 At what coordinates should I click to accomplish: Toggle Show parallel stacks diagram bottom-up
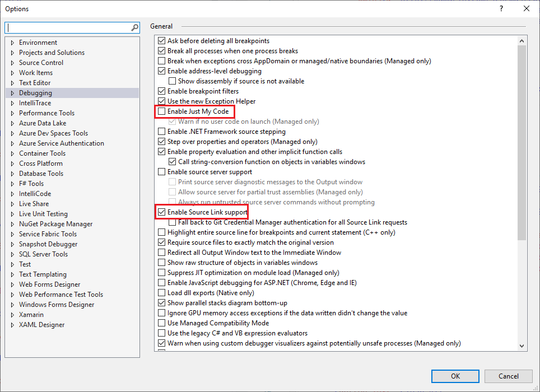[161, 303]
